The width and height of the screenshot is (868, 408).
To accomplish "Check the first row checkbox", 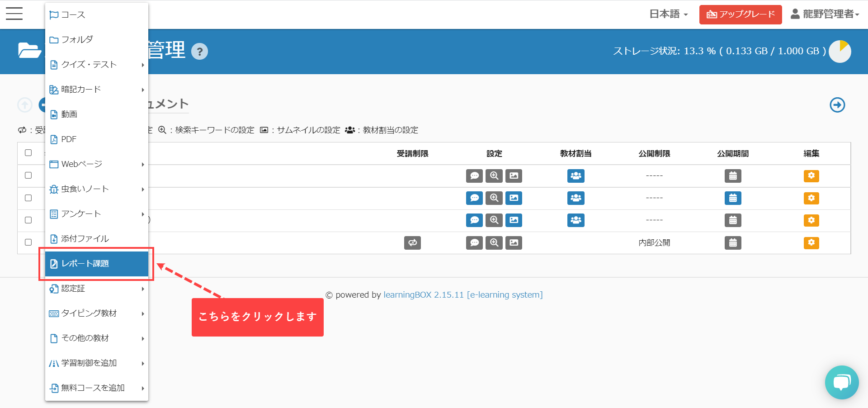I will point(28,176).
